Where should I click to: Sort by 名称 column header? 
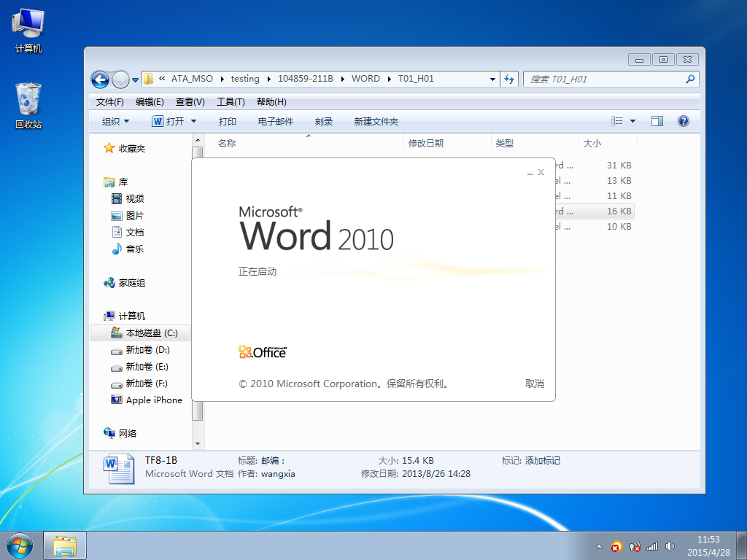coord(227,144)
